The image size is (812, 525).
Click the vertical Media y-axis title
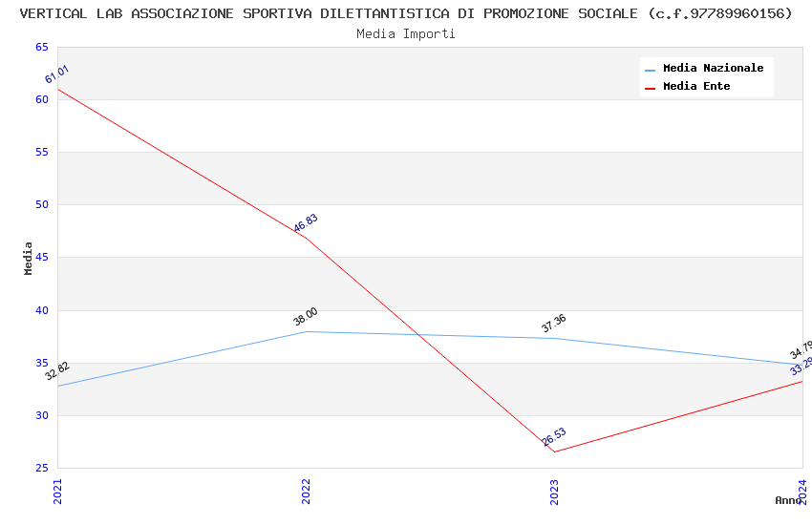coord(29,258)
